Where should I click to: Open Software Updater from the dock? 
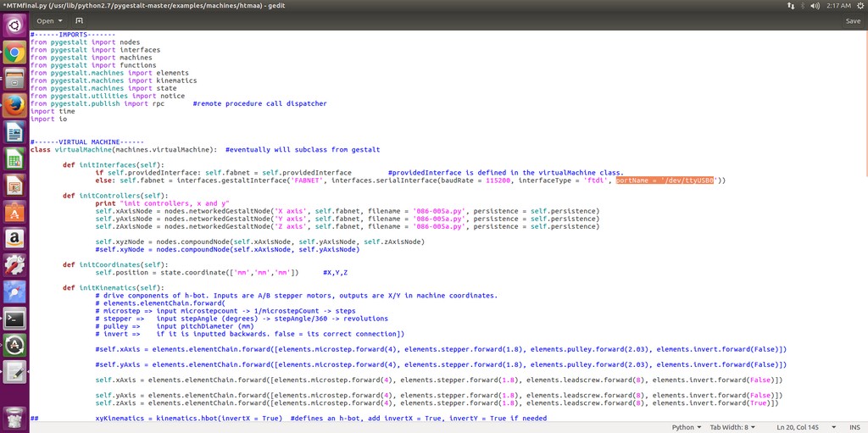point(14,346)
